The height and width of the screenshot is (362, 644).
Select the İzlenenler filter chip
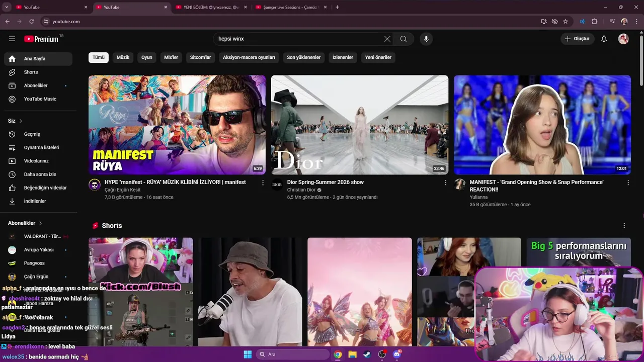pos(343,57)
